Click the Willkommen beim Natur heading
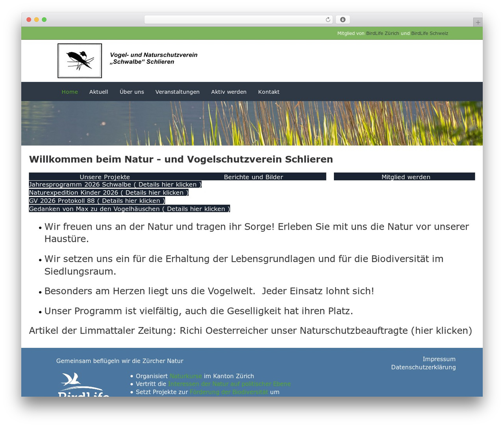This screenshot has height=427, width=504. (181, 159)
